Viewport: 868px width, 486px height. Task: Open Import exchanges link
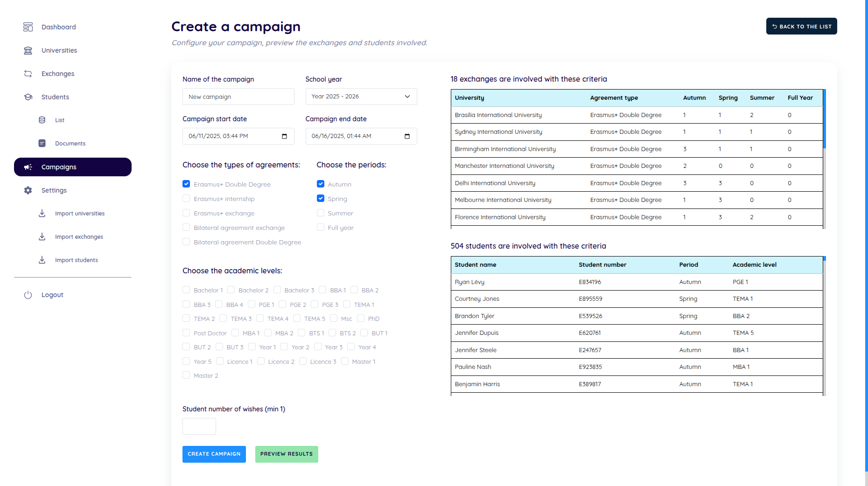click(x=79, y=237)
